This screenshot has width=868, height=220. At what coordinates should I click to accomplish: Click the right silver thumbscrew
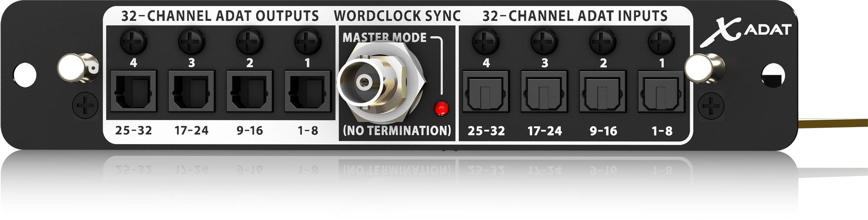[x=704, y=68]
